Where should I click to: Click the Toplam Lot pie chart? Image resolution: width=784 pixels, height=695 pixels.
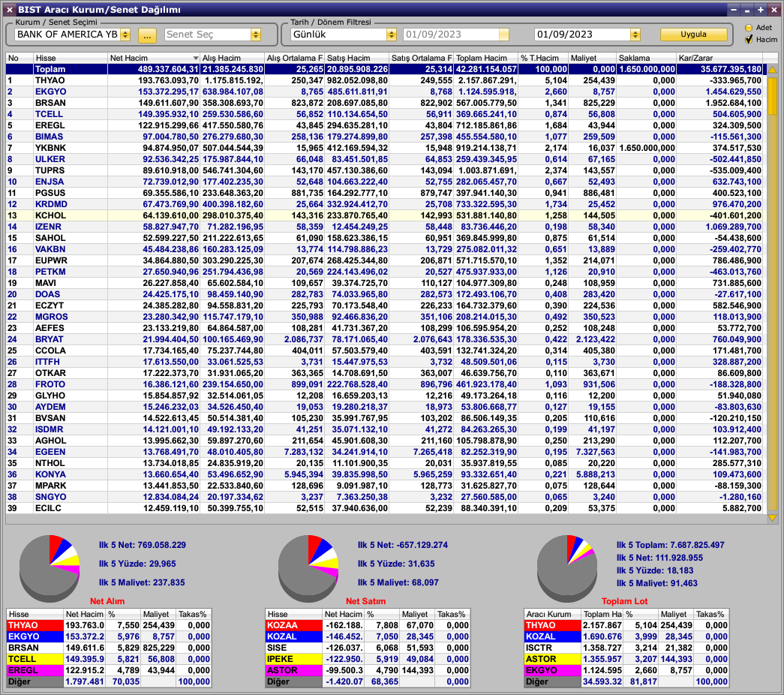[567, 568]
